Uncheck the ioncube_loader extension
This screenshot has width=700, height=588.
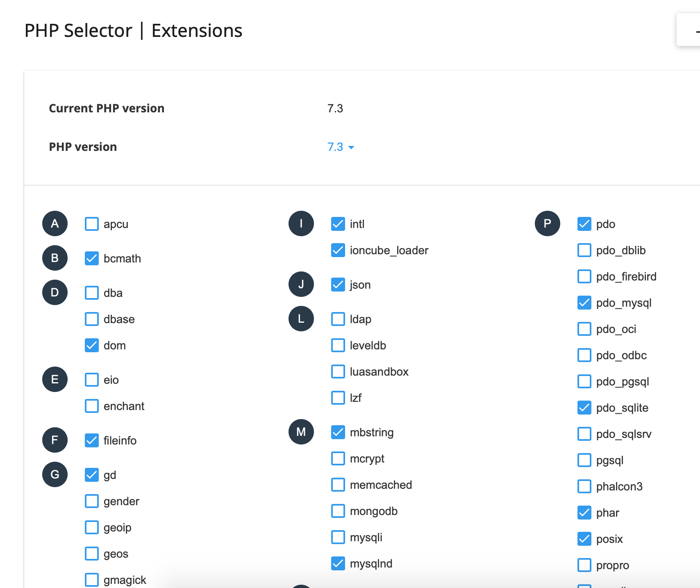coord(338,250)
